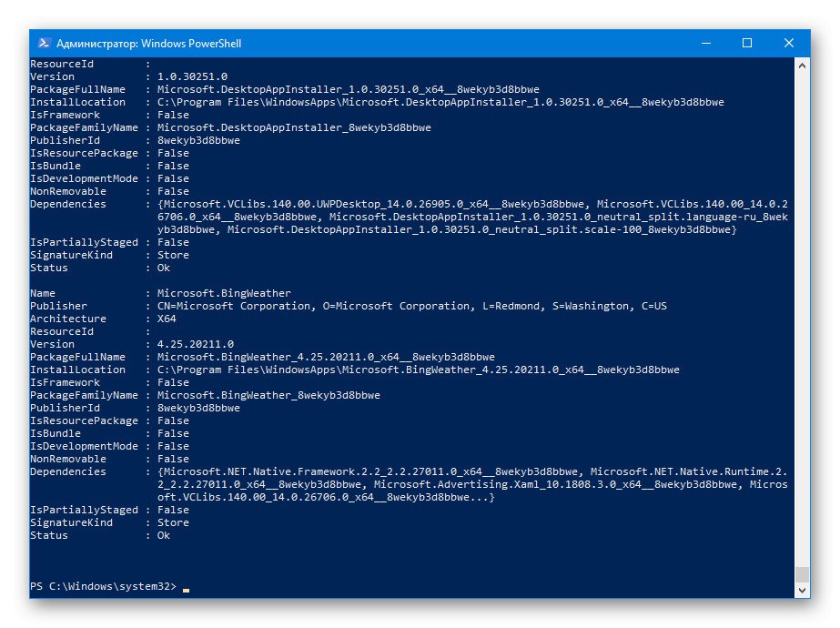Click the PowerShell icon in title bar
This screenshot has height=628, width=840.
45,44
